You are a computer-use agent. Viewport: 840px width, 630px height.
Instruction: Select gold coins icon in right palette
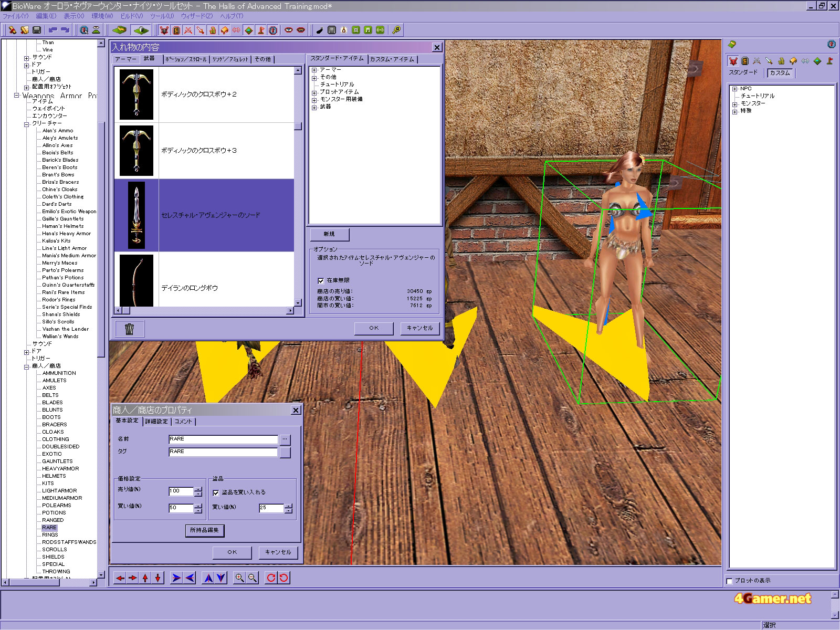click(781, 61)
